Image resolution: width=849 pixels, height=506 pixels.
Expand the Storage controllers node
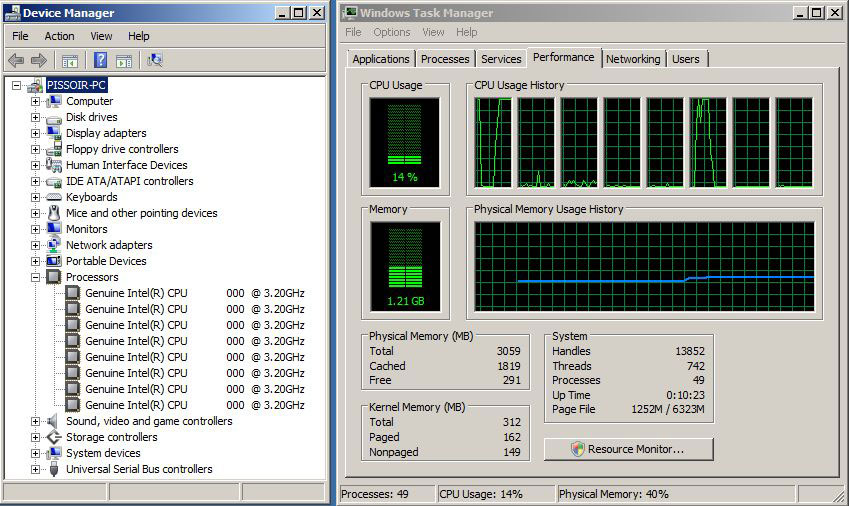(x=35, y=437)
